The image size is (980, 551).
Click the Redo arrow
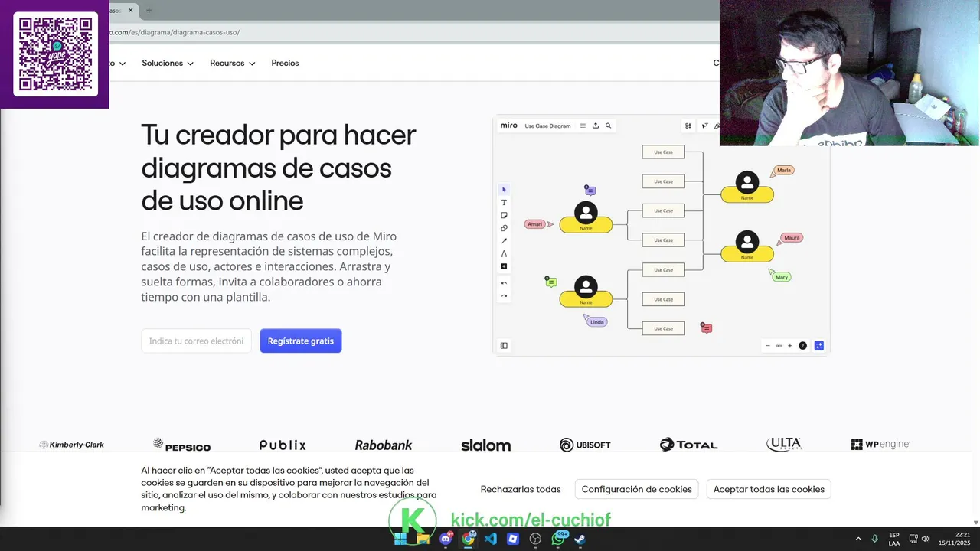pos(504,295)
